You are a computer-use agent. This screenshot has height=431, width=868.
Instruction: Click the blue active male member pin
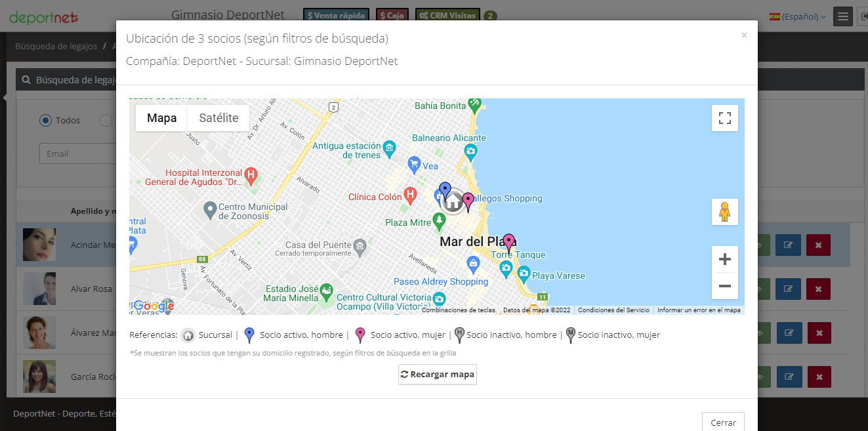coord(445,191)
